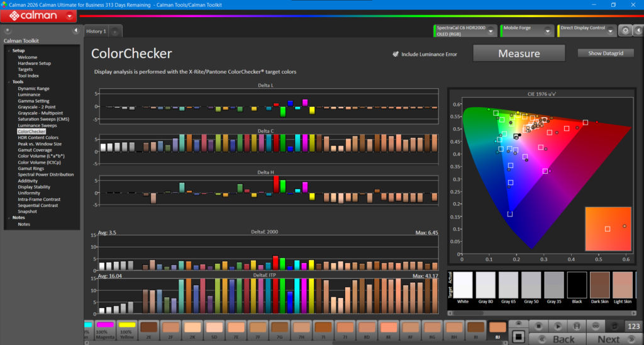644x345 pixels.
Task: Collapse the right panel with arrow beside gear
Action: (x=638, y=31)
